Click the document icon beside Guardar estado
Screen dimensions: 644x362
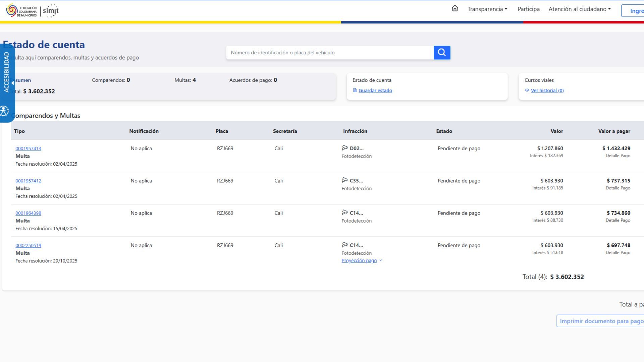[x=355, y=90]
